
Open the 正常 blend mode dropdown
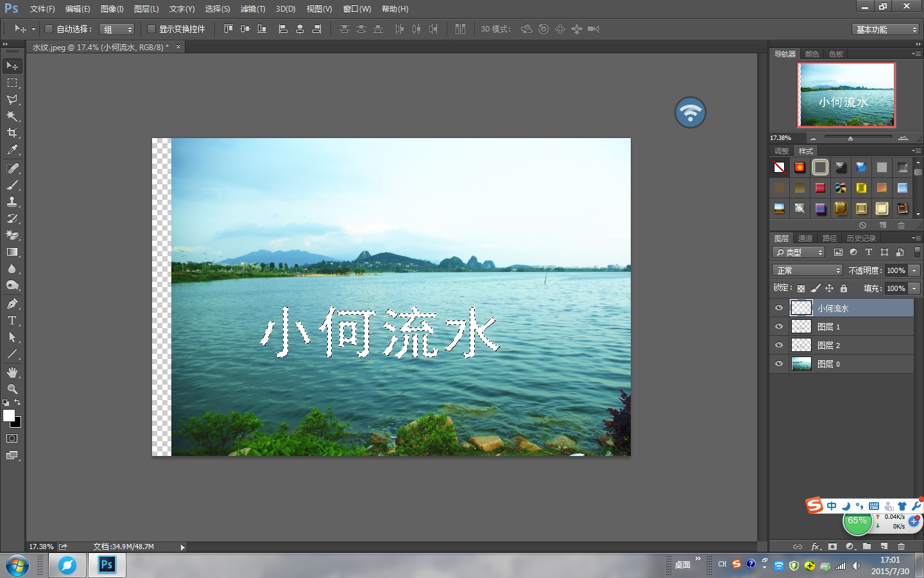point(807,270)
